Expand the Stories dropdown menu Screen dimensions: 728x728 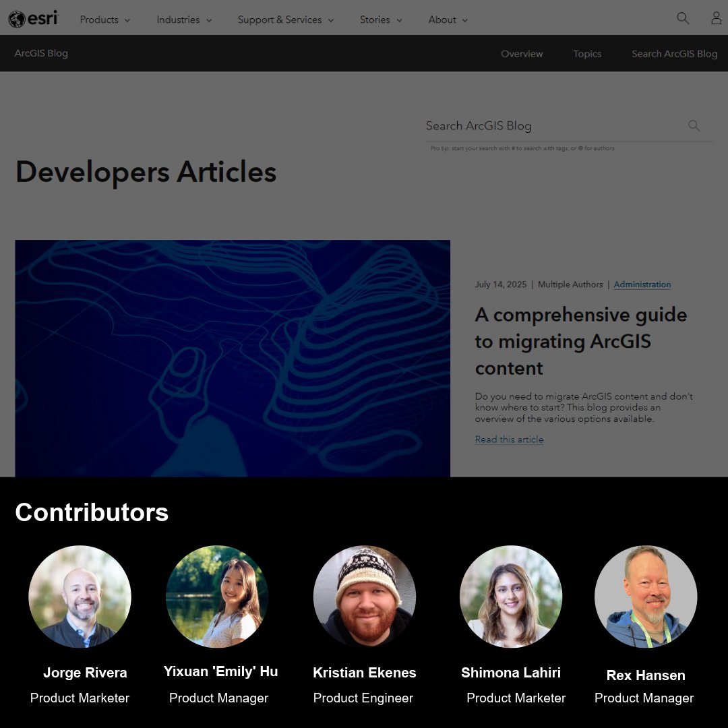pyautogui.click(x=381, y=20)
